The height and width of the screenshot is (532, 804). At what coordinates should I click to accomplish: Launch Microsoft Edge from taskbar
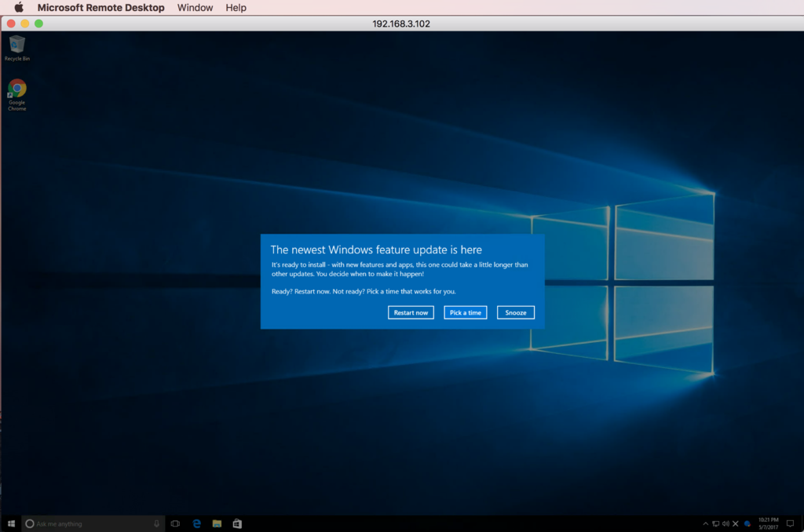click(x=196, y=523)
